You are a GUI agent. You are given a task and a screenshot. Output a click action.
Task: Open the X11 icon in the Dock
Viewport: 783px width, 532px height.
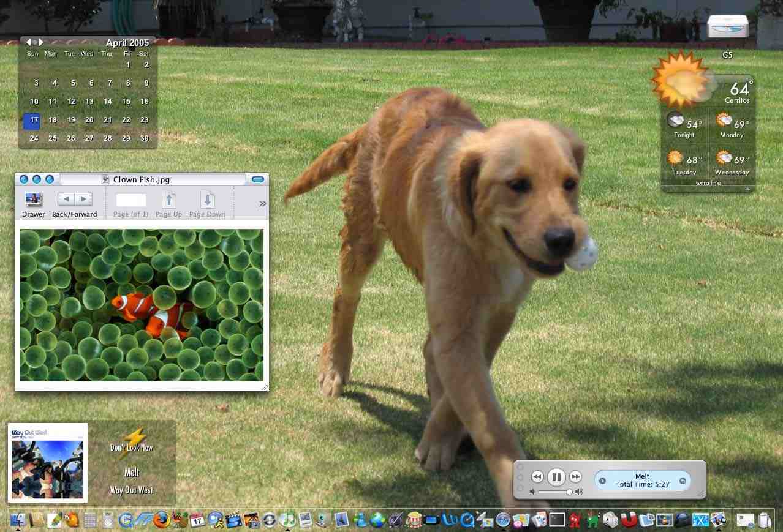(700, 520)
